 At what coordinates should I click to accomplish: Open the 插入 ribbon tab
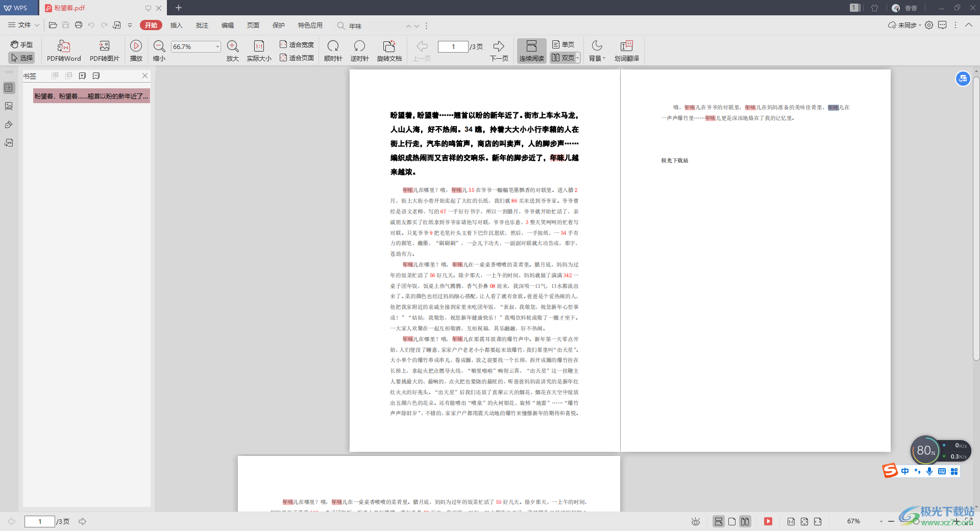(x=177, y=25)
